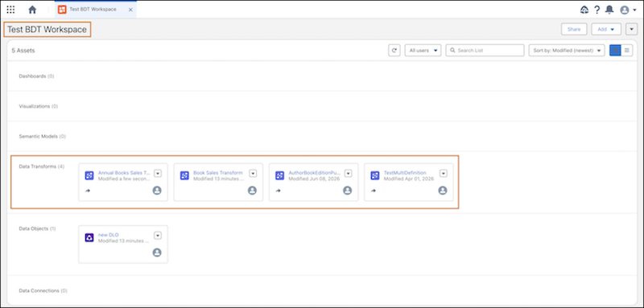Screen dimensions: 644x308
Task: Click the Annual Books Sales transform icon
Action: pos(89,175)
